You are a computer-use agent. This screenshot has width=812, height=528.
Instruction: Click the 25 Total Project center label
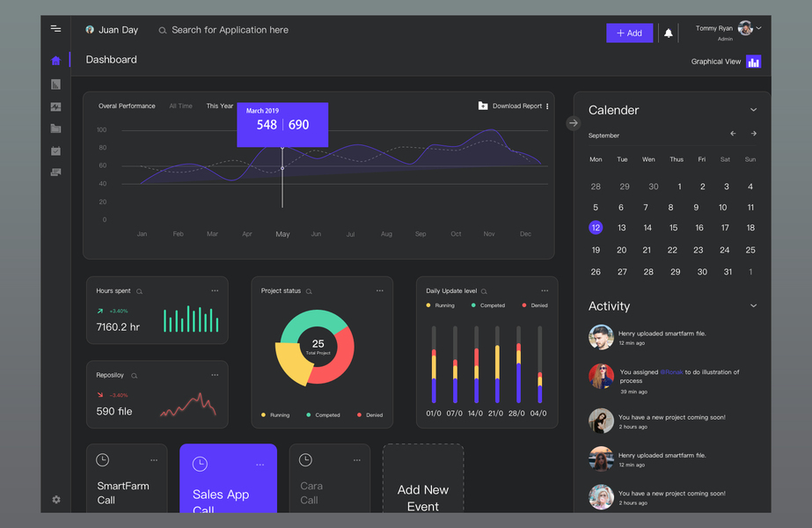tap(318, 346)
